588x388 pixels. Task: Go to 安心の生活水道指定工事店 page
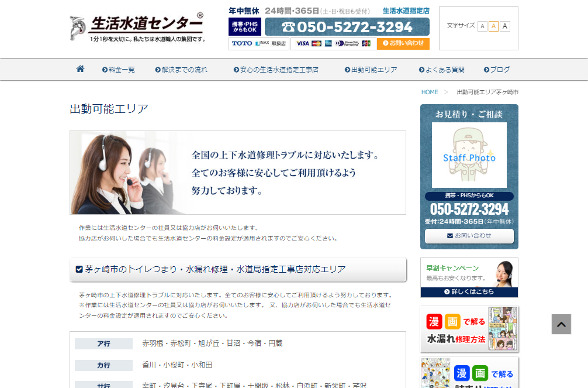click(276, 70)
